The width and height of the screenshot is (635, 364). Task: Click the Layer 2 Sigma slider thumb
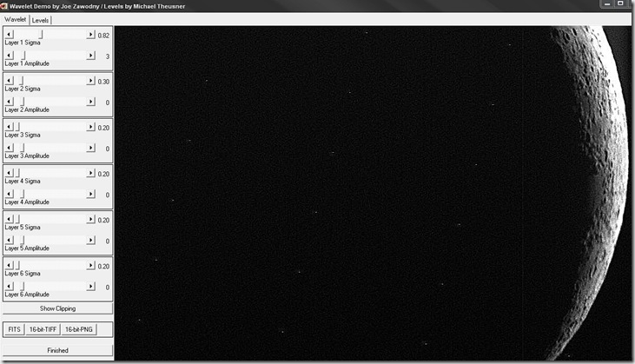[x=21, y=81]
